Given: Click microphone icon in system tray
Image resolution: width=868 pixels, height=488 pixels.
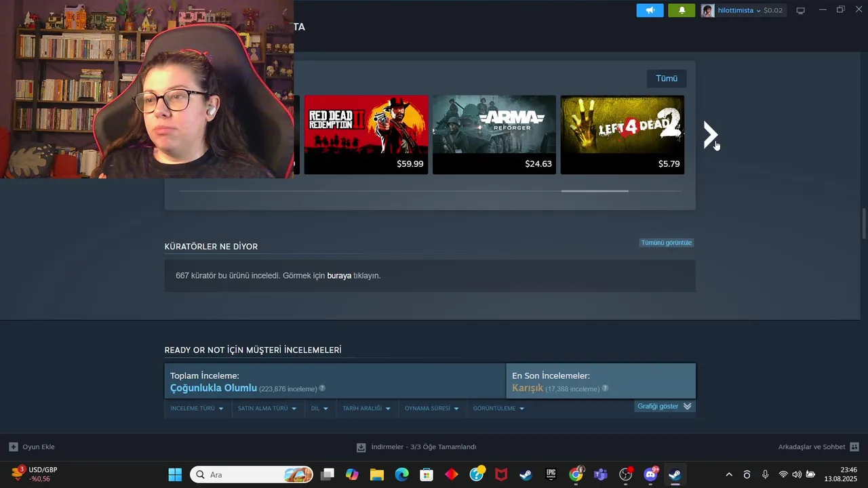Looking at the screenshot, I should [x=765, y=474].
